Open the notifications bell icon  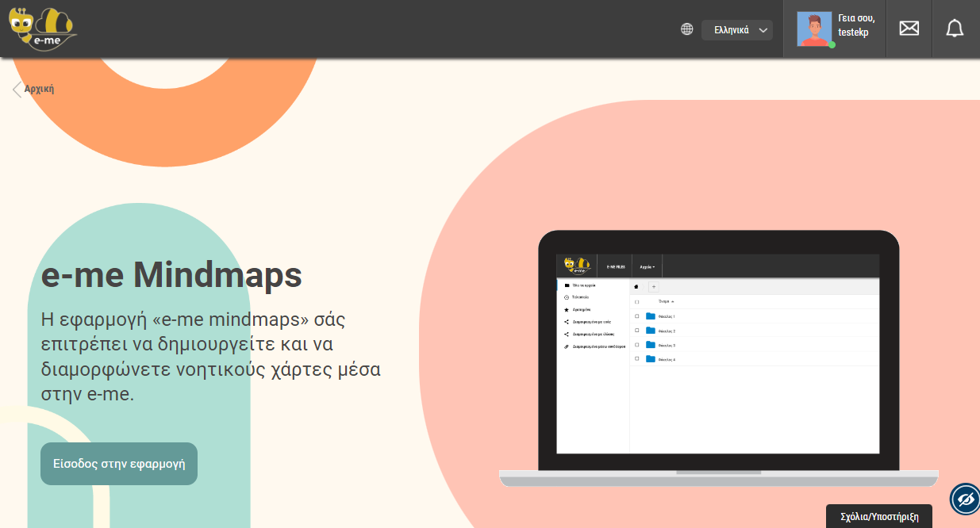pos(955,29)
